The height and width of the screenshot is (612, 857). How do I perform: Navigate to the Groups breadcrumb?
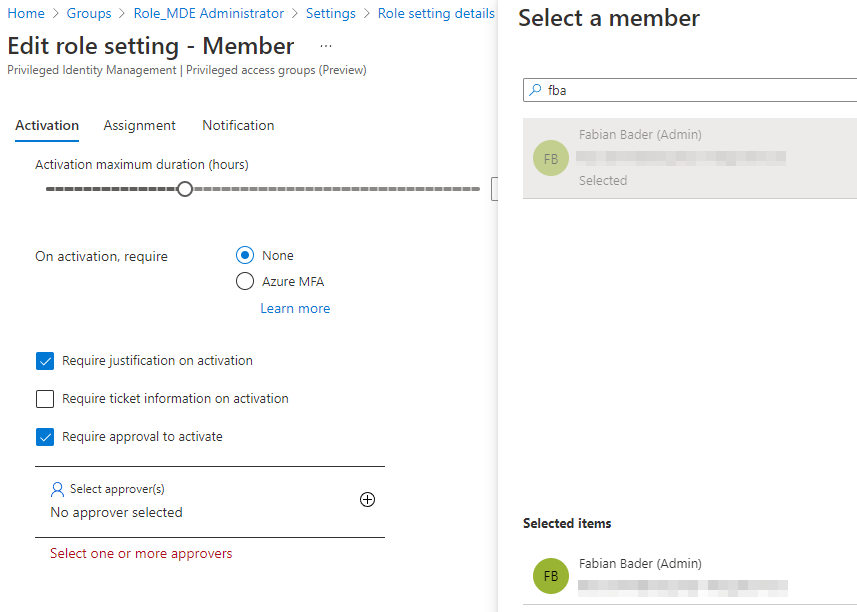click(x=89, y=13)
